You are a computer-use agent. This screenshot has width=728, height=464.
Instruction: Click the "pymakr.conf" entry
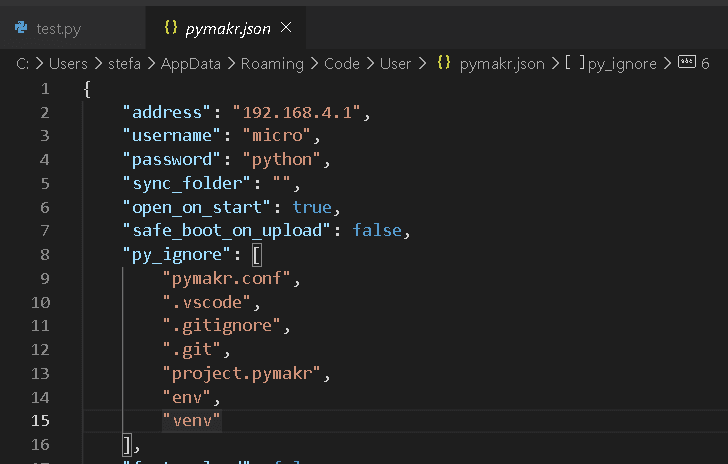pyautogui.click(x=227, y=278)
